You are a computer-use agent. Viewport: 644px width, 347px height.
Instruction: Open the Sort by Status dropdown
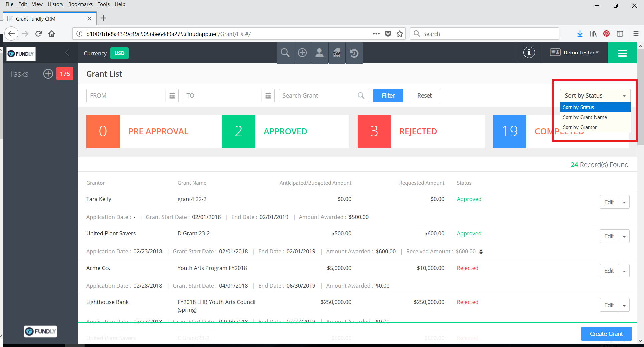(595, 96)
